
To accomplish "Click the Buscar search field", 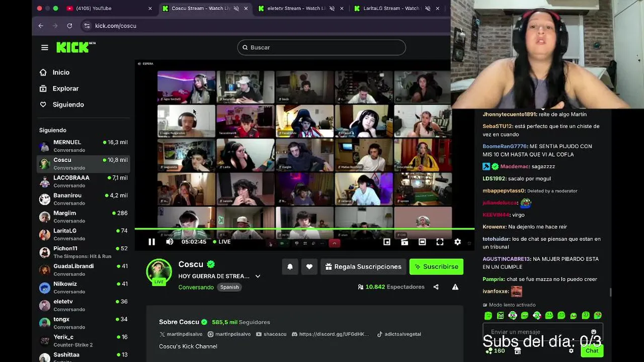I will coord(321,47).
